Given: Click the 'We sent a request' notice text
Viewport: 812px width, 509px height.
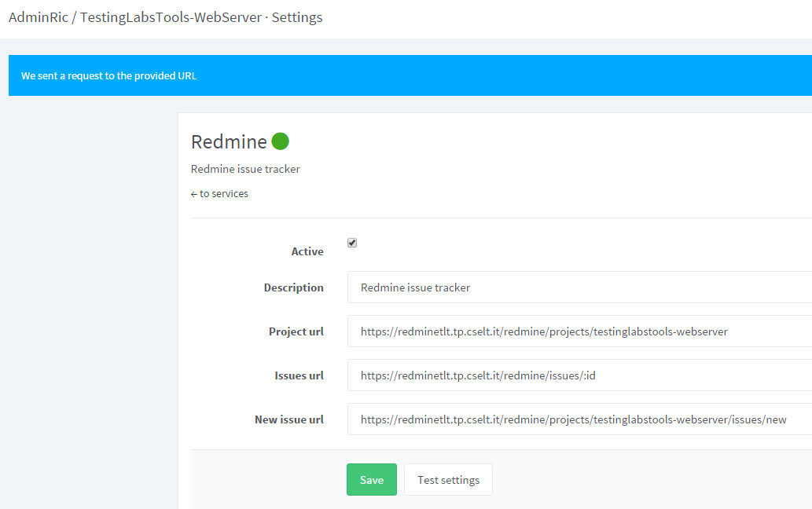Looking at the screenshot, I should [x=108, y=75].
